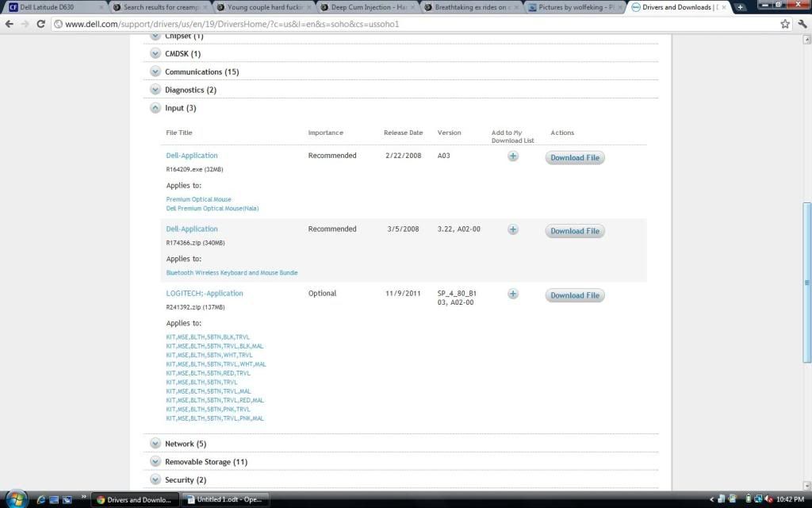Select the Drivers and Downloads tab

coord(677,7)
